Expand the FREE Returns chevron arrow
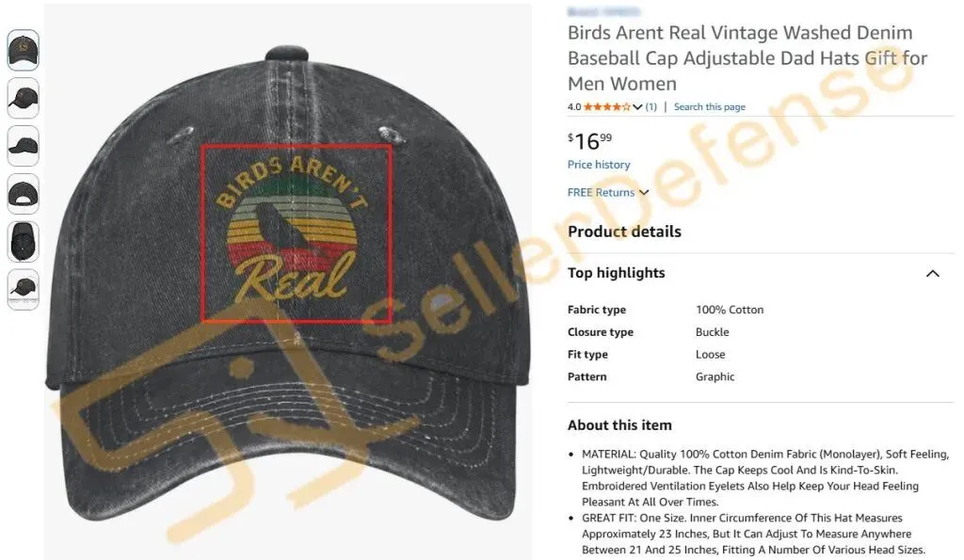Screen dimensions: 964x560 coord(644,192)
